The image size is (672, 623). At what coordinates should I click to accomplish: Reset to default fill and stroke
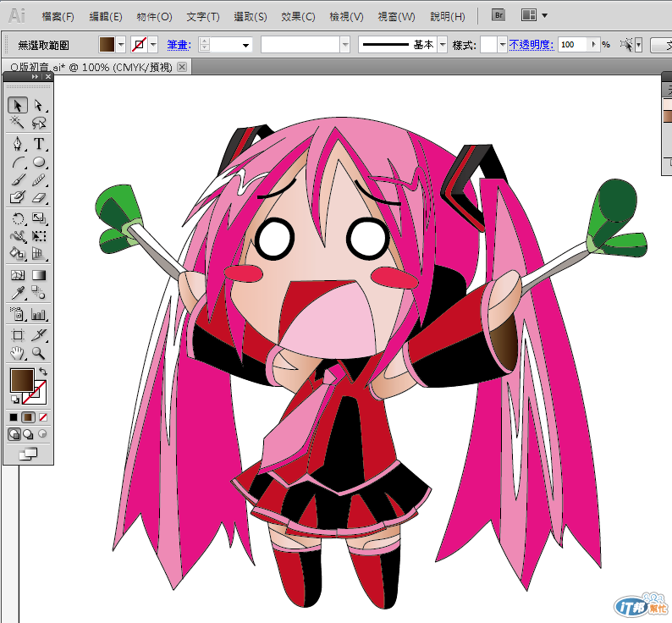click(15, 400)
